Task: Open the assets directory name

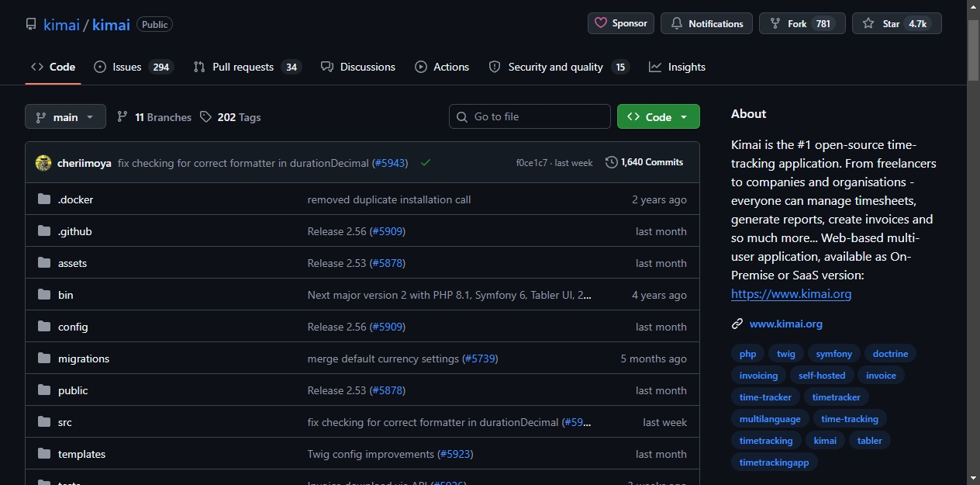Action: (x=72, y=263)
